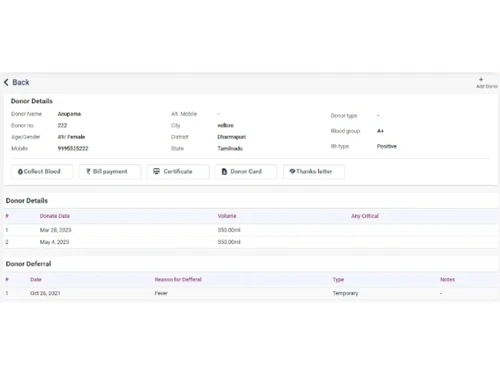
Task: Click the mobile number 9995525222
Action: click(73, 148)
